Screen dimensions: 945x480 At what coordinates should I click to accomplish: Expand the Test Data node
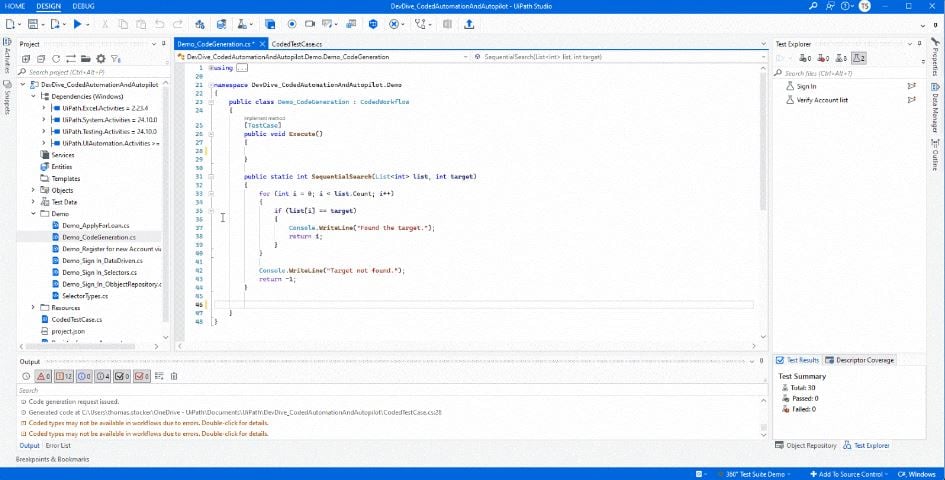pos(33,202)
